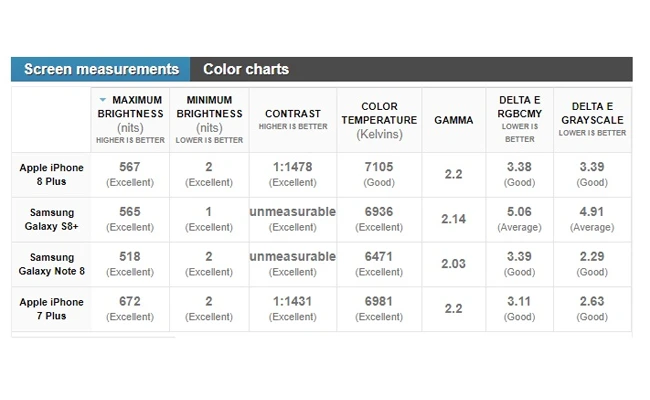Click the 1:1478 contrast value
Viewport: 650px width, 400px height.
tap(293, 168)
